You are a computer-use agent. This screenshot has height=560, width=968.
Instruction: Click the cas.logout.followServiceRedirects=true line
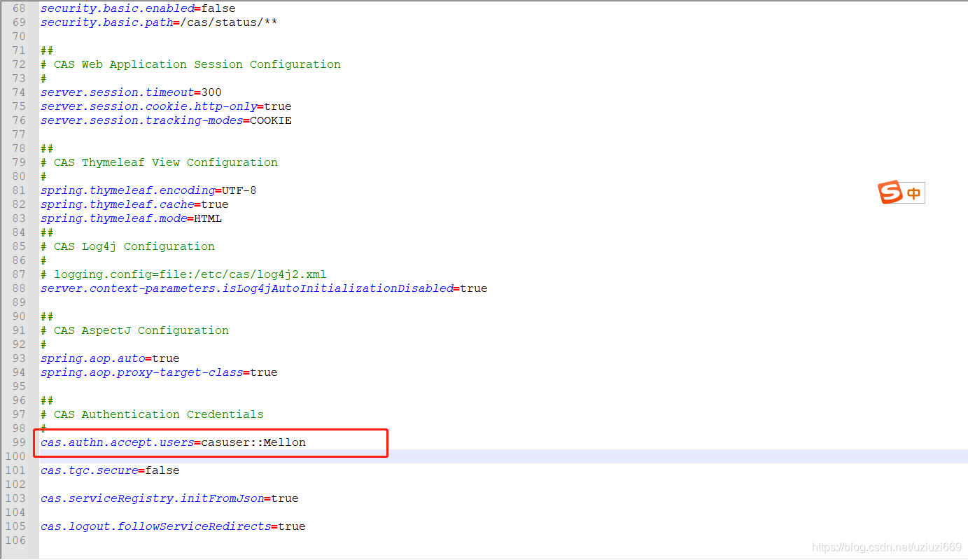click(x=173, y=526)
